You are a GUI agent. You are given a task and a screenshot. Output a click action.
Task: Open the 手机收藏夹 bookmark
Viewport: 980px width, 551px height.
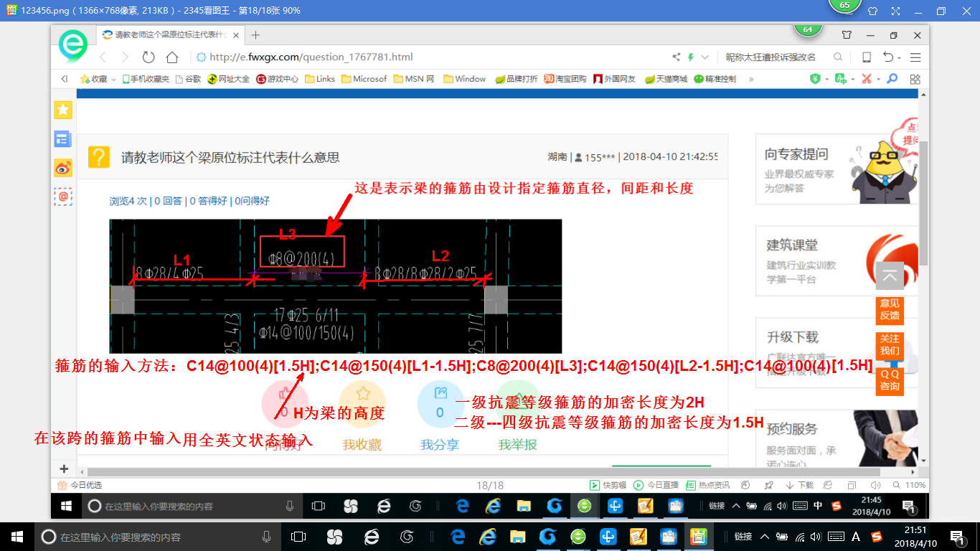pos(146,79)
